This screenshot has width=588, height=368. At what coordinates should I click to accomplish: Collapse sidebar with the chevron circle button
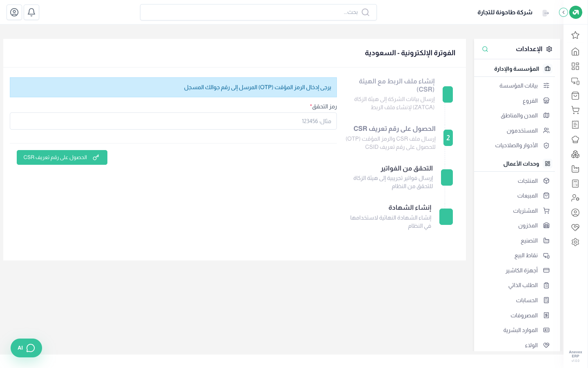[x=563, y=12]
